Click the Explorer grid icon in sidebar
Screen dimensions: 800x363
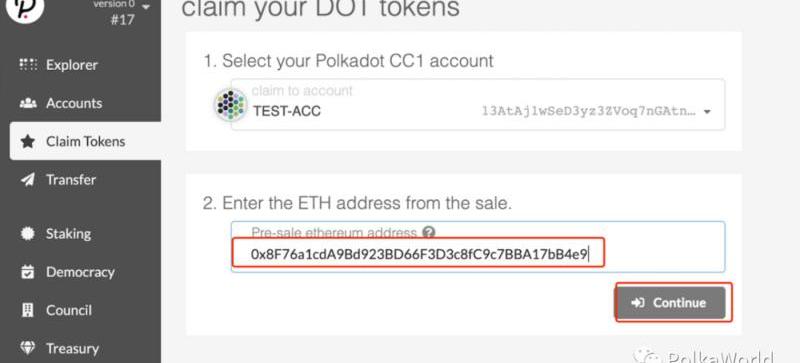pyautogui.click(x=28, y=65)
